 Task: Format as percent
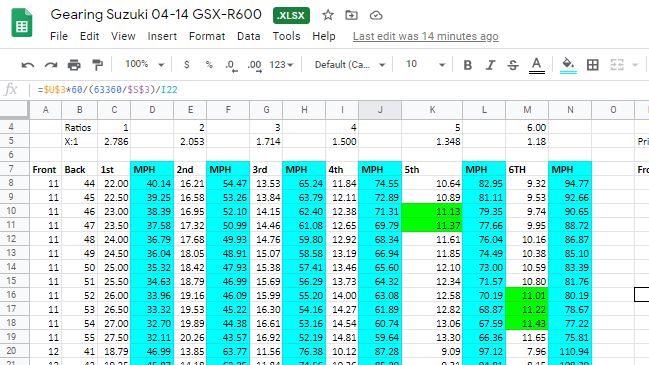point(209,65)
